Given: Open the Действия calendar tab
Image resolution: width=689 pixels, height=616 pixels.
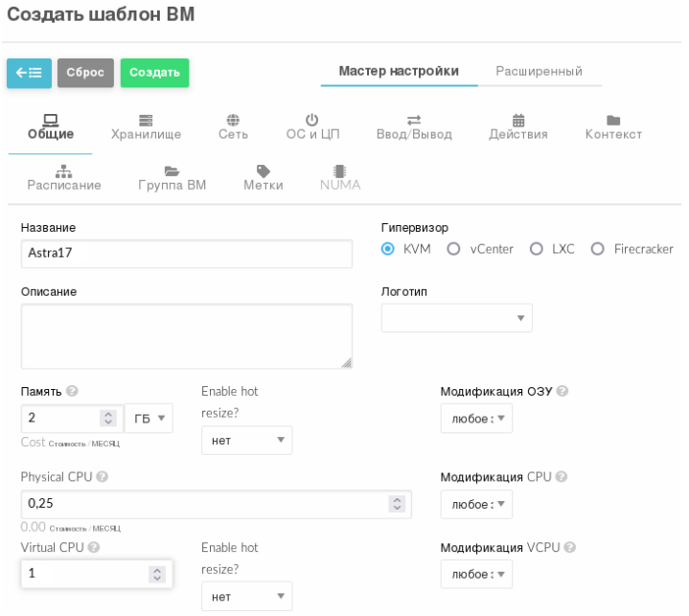Looking at the screenshot, I should (518, 127).
